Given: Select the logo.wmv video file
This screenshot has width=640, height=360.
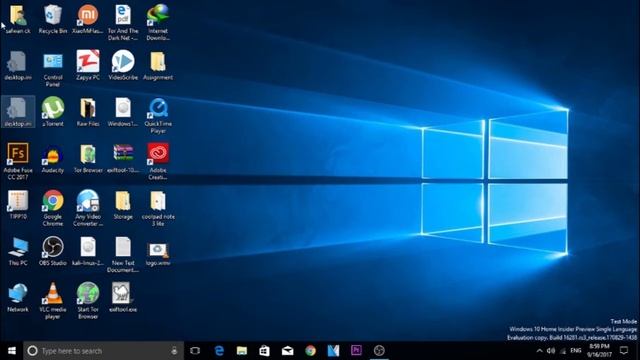Looking at the screenshot, I should pyautogui.click(x=158, y=254).
